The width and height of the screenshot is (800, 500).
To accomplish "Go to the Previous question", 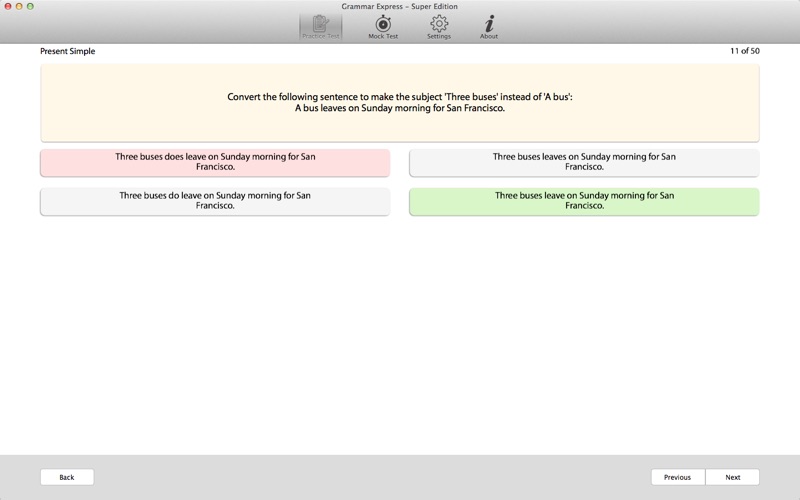I will click(x=678, y=477).
